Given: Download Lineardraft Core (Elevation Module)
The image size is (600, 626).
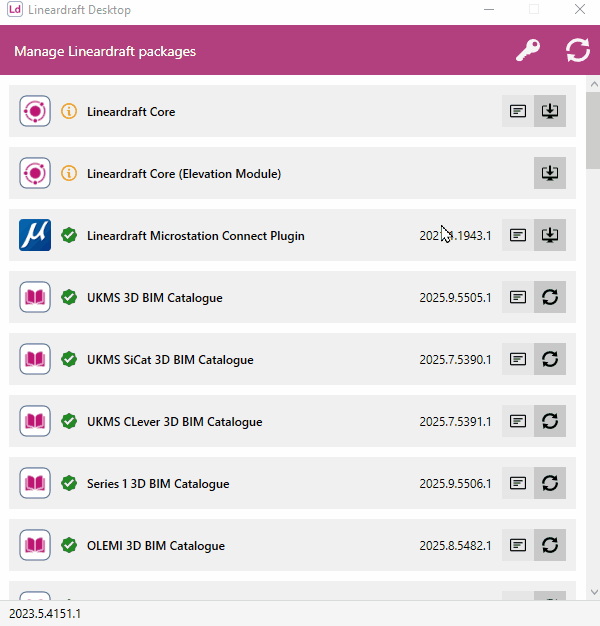Looking at the screenshot, I should (x=550, y=173).
